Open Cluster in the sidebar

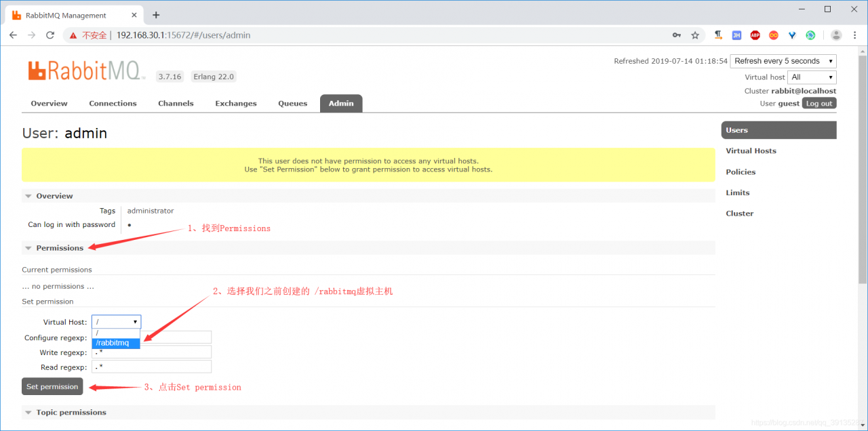(x=740, y=213)
